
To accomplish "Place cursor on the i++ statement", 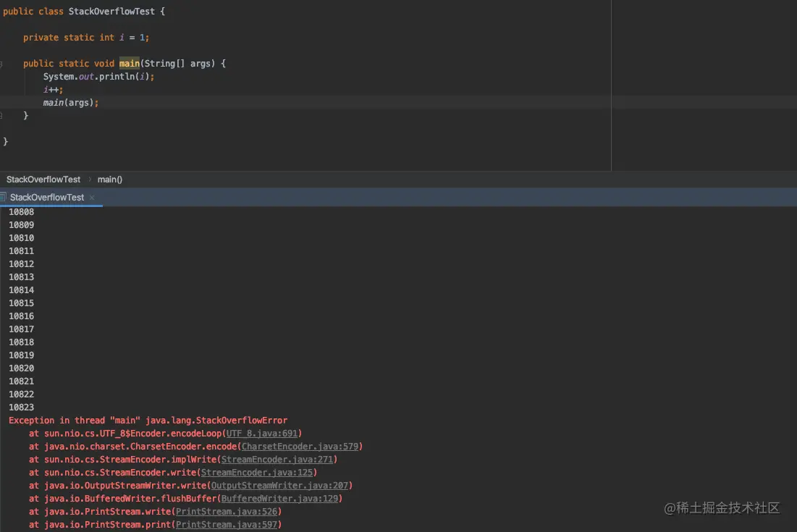I will [53, 90].
